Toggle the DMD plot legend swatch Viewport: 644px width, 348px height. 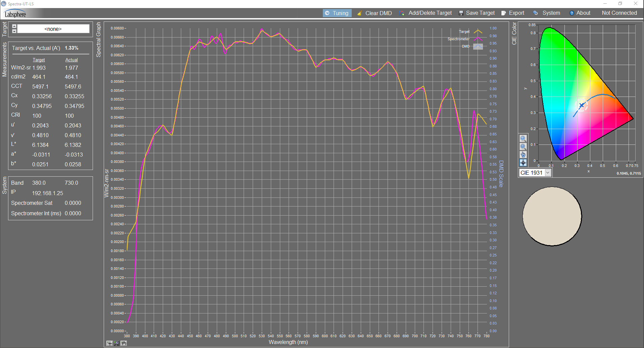[478, 47]
